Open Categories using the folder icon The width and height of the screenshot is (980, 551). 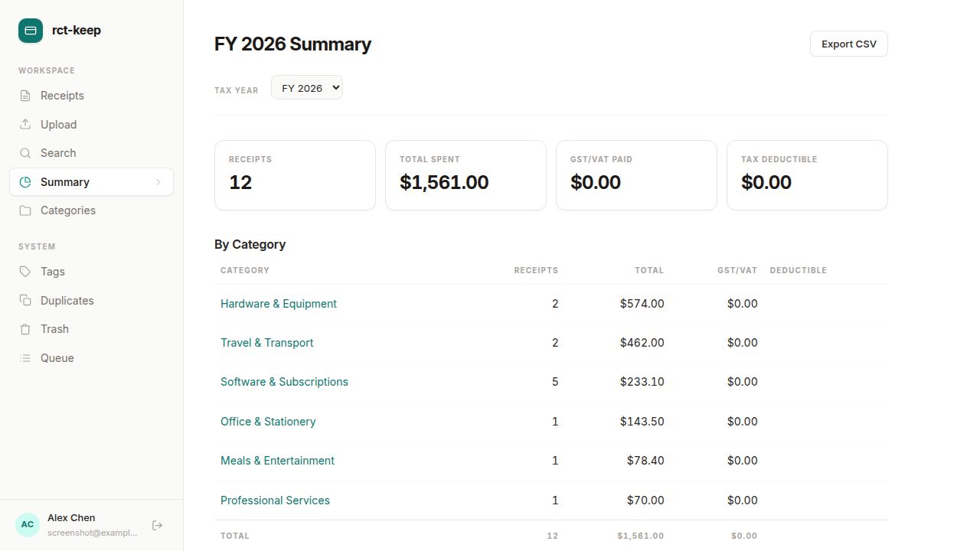coord(27,210)
